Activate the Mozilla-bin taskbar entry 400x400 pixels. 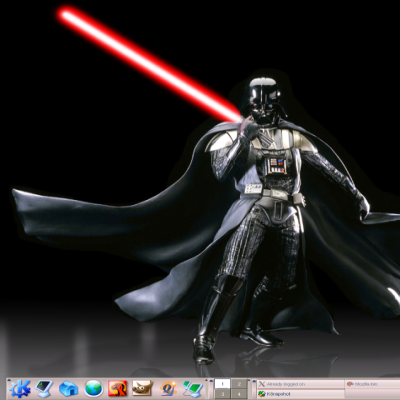[x=373, y=384]
